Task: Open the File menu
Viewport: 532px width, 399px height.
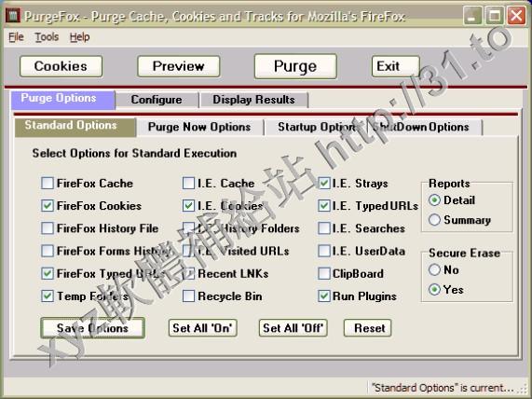Action: coord(16,36)
